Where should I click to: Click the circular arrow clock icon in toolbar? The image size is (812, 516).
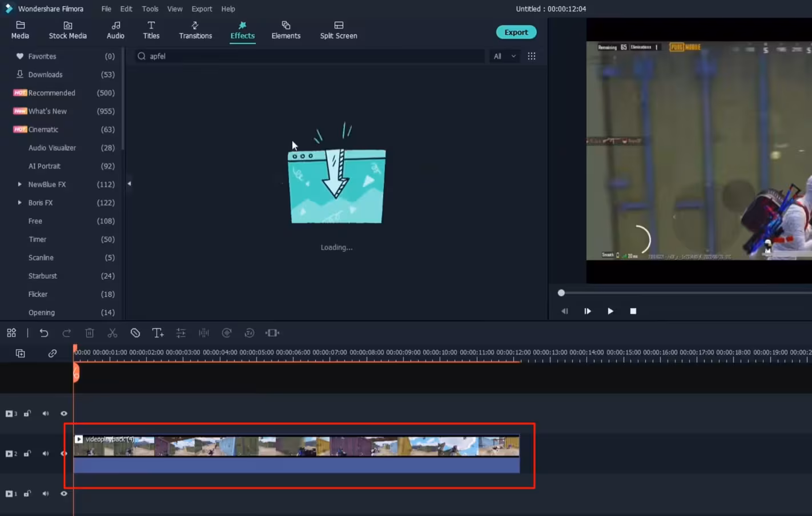pyautogui.click(x=250, y=333)
